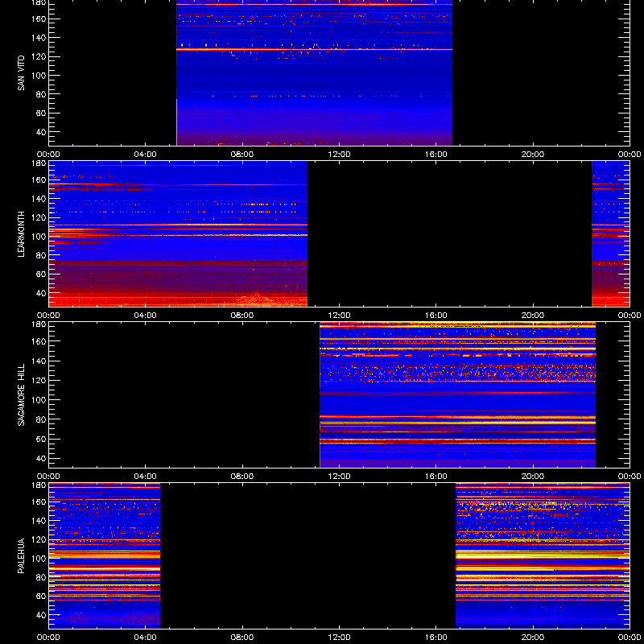Click the 60 frequency label on Sagamore Hill axis

pos(39,439)
